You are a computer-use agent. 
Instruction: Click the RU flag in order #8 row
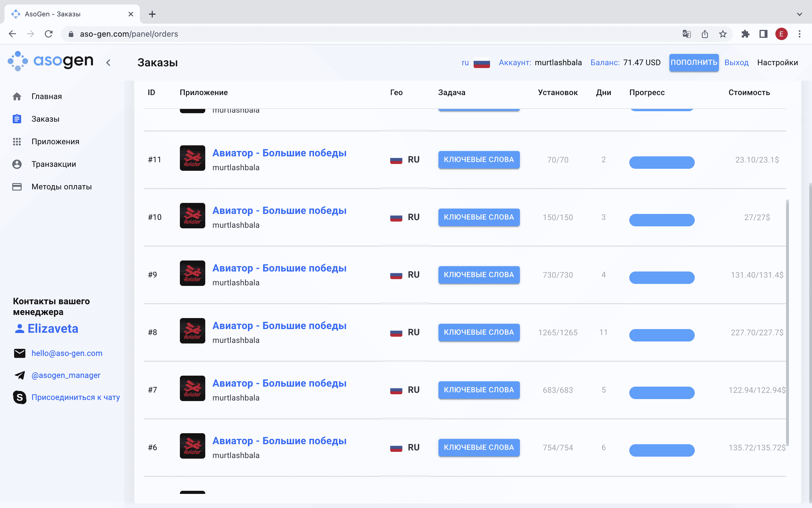tap(396, 333)
